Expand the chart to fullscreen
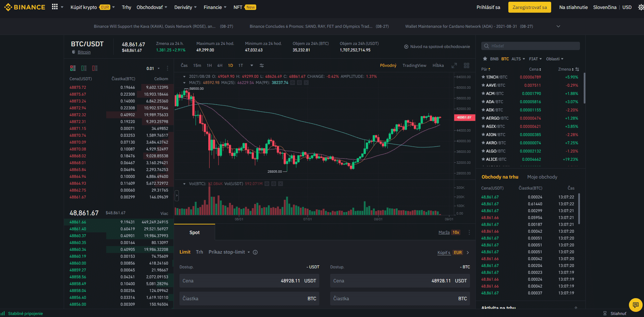 tap(454, 65)
